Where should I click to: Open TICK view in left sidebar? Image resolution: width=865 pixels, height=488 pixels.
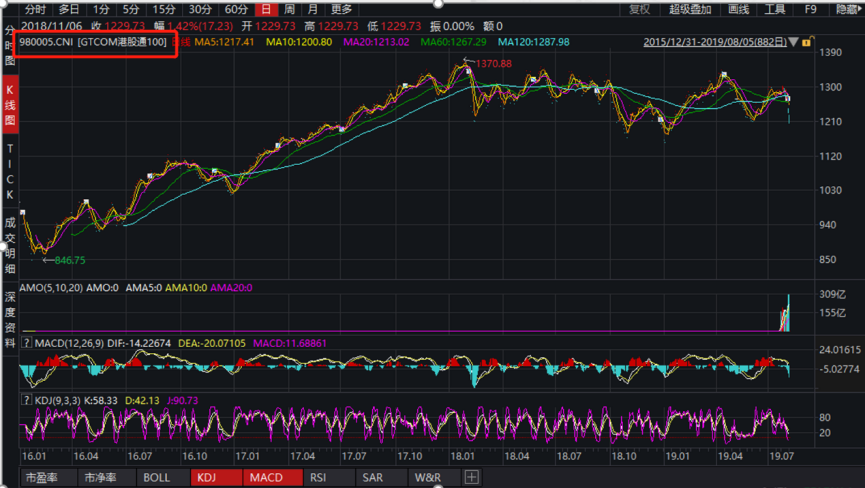pos(10,171)
